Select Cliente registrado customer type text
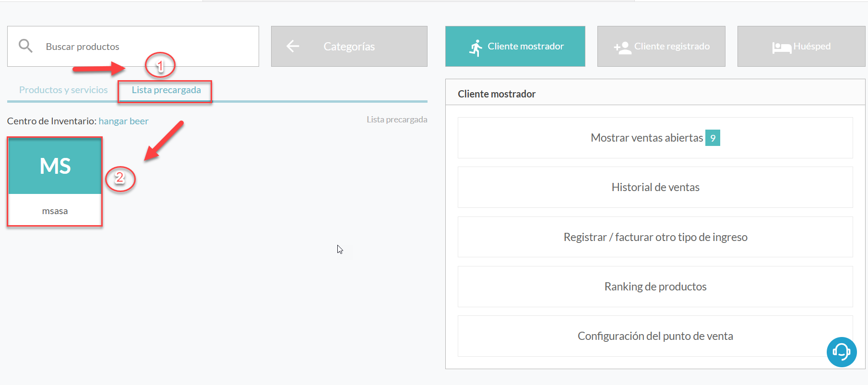Screen dimensions: 868x385 point(672,47)
